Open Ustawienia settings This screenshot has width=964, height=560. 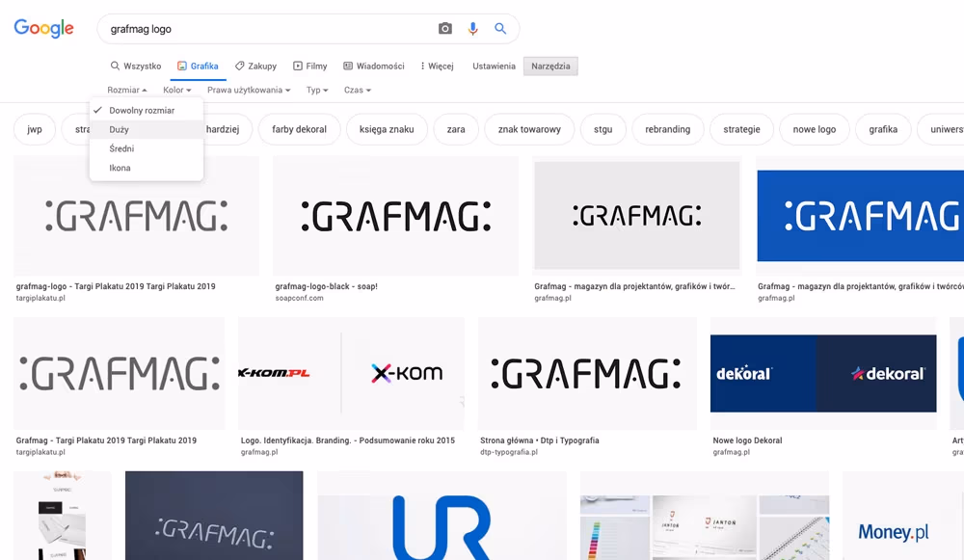point(494,66)
